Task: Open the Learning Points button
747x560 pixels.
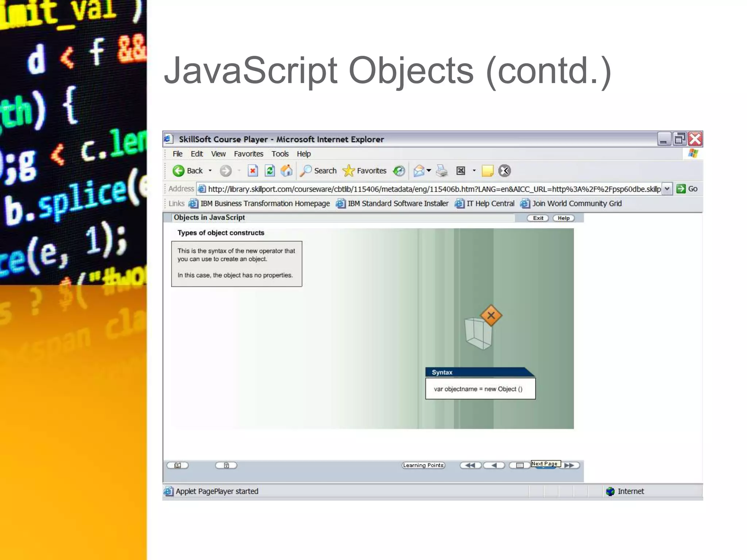Action: click(x=423, y=465)
